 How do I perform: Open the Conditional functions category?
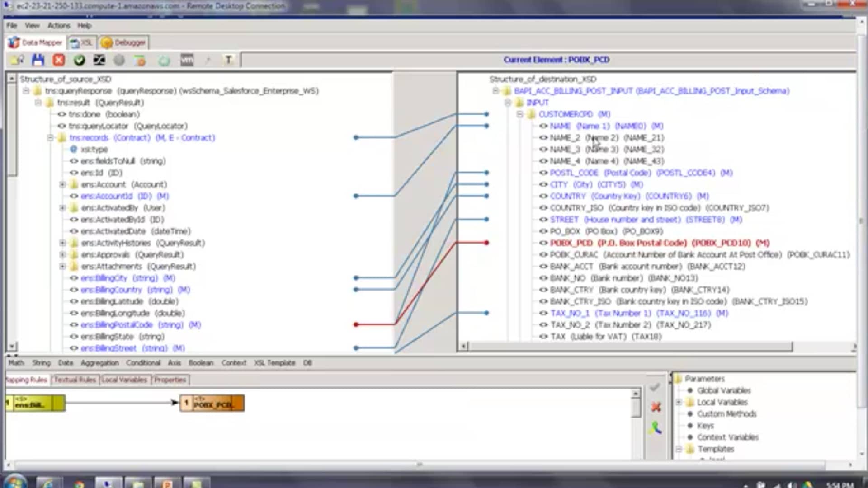(143, 363)
